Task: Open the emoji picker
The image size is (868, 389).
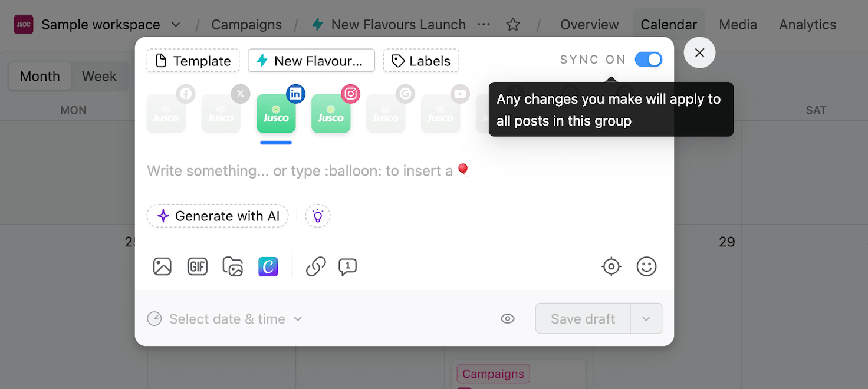Action: [x=647, y=266]
